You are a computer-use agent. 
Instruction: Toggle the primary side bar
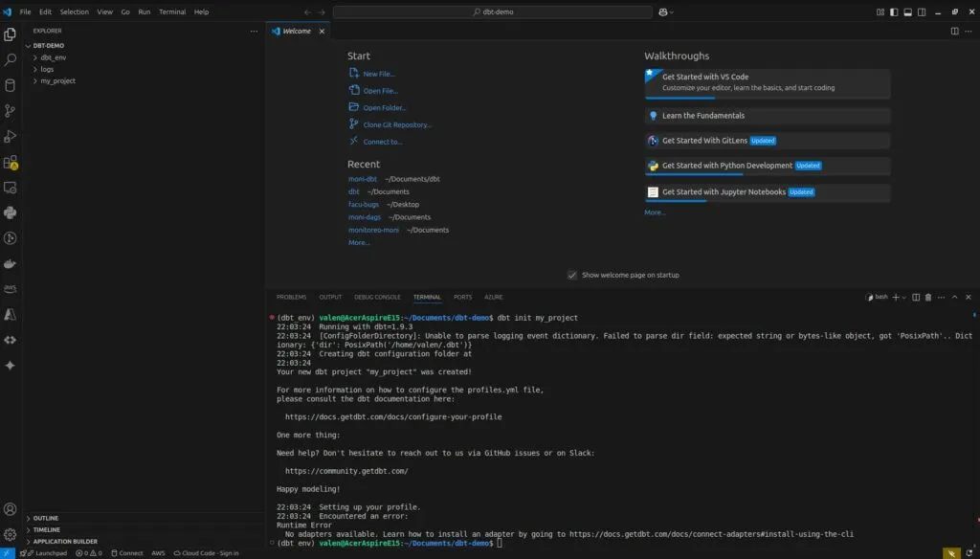(x=894, y=11)
